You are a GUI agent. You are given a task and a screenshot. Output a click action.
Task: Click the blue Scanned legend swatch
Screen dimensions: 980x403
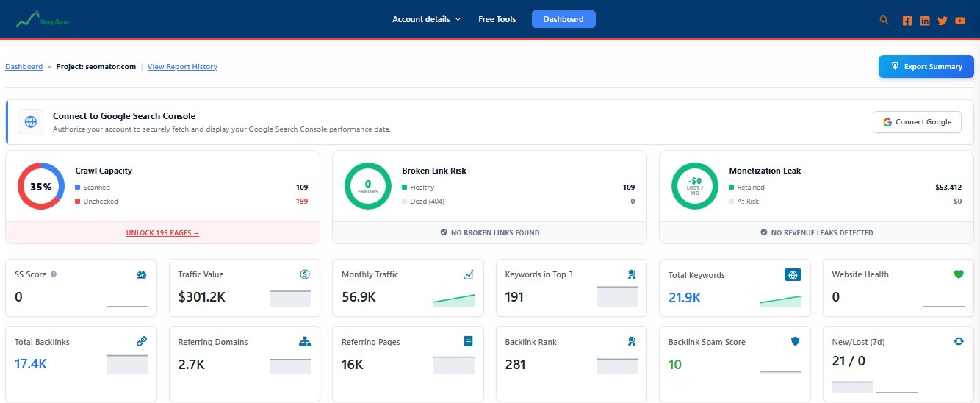(x=78, y=188)
